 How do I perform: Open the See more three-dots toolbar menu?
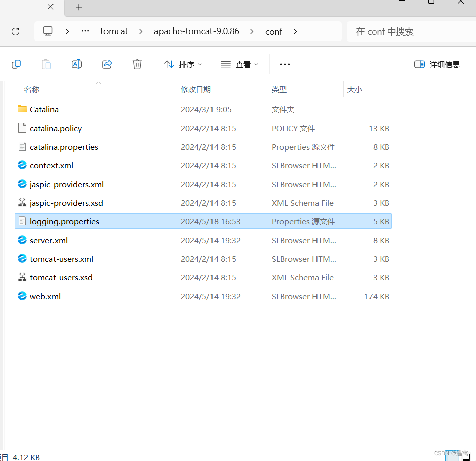[285, 64]
